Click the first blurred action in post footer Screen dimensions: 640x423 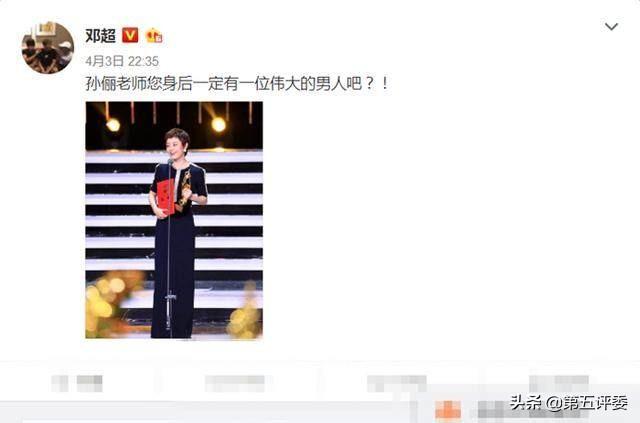pyautogui.click(x=77, y=384)
